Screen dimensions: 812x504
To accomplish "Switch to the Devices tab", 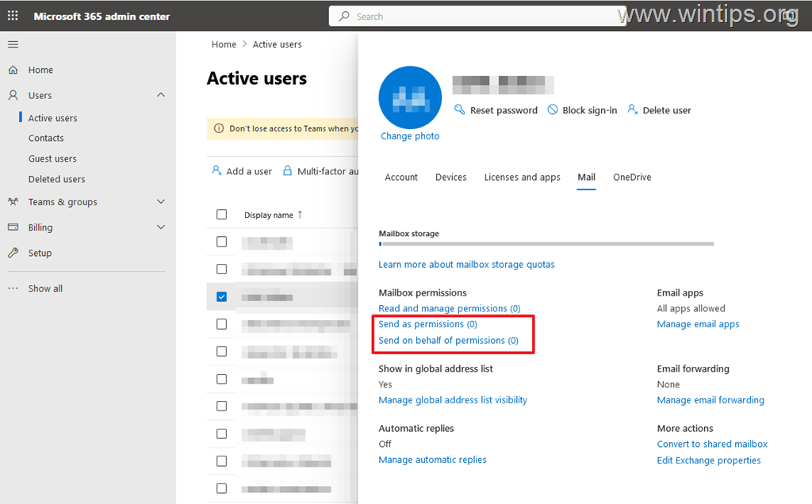I will (x=450, y=177).
